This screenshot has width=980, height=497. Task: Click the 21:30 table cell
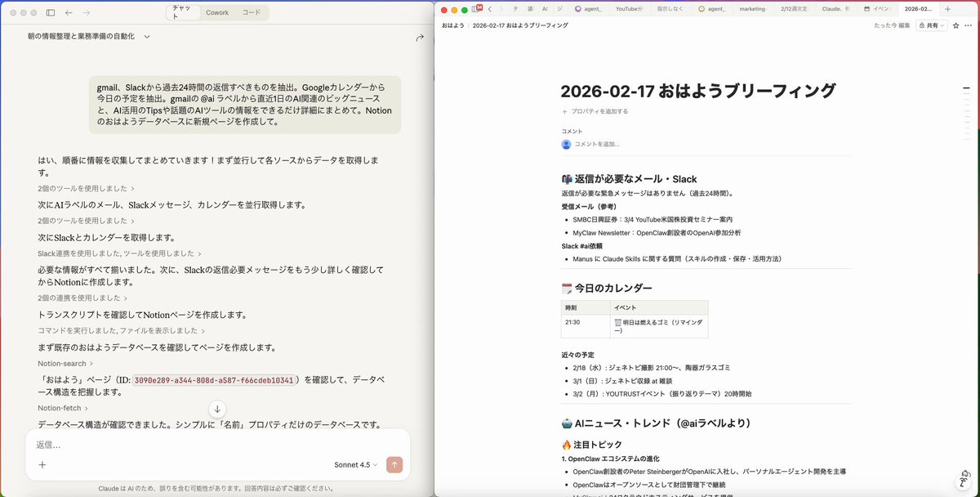coord(586,326)
